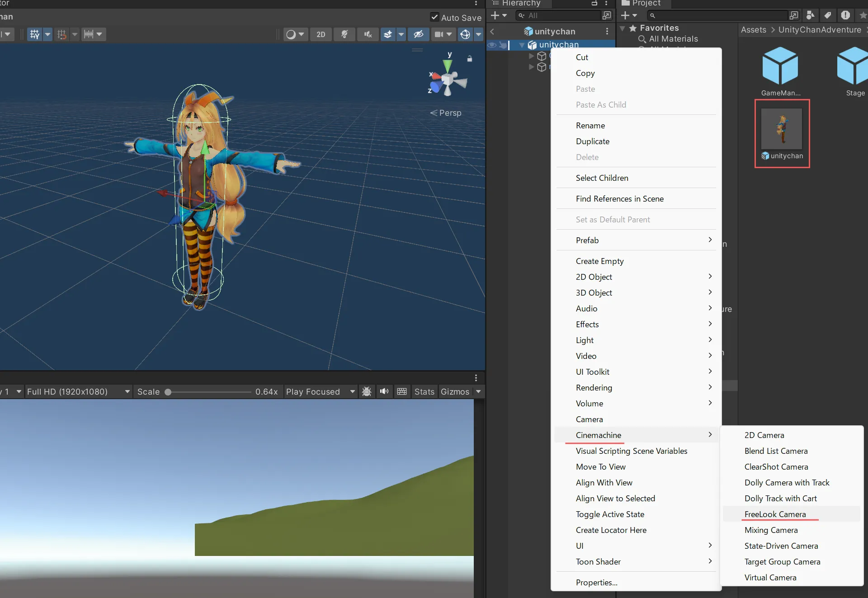The image size is (868, 598).
Task: Search by label tag icon
Action: pyautogui.click(x=828, y=15)
